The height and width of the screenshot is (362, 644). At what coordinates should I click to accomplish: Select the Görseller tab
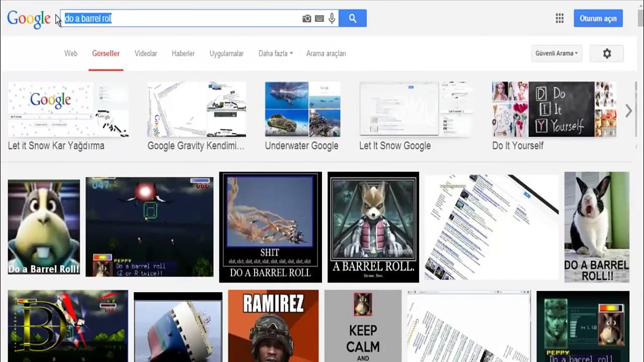tap(106, 53)
